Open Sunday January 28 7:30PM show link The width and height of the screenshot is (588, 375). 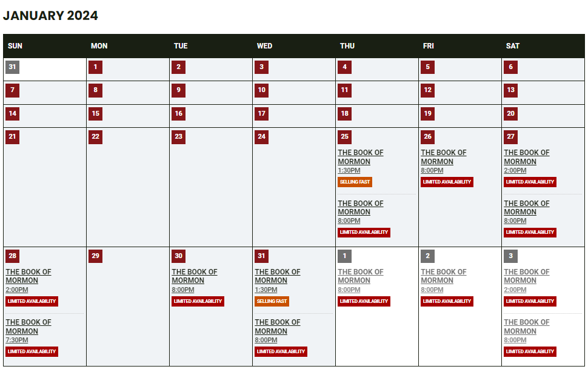(28, 327)
